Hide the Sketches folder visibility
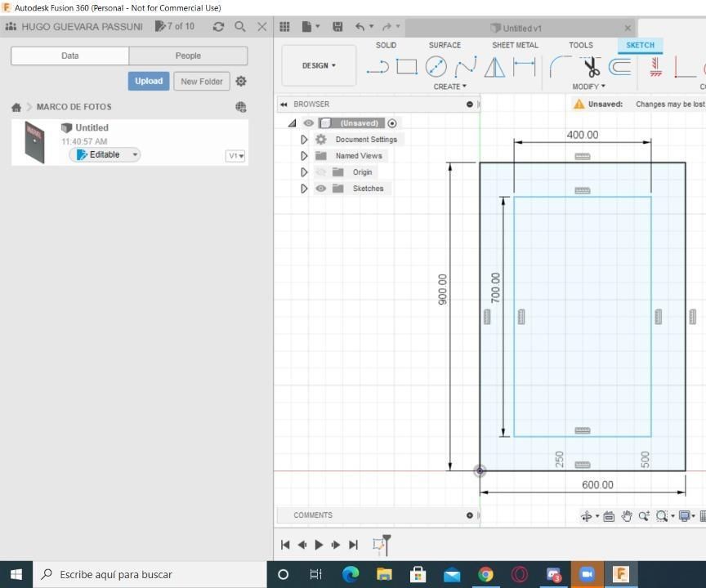This screenshot has height=588, width=706. point(321,189)
